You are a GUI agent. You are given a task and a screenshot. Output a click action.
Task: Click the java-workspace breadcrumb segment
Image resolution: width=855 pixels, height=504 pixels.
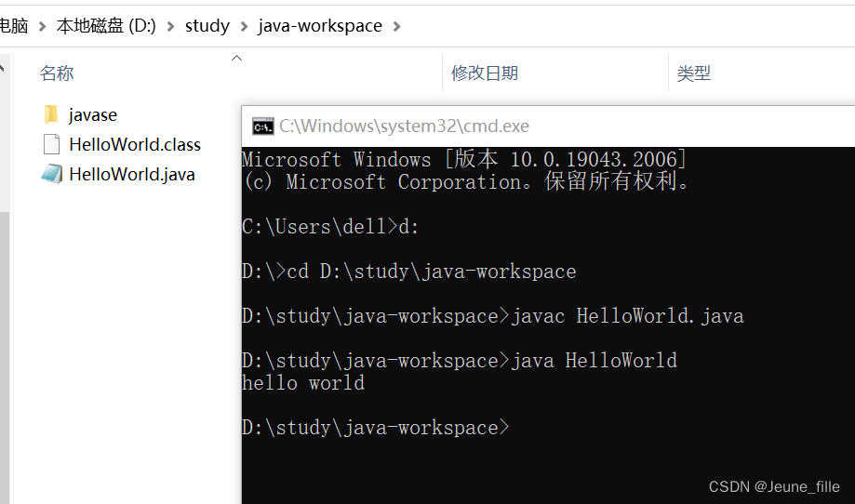point(320,26)
